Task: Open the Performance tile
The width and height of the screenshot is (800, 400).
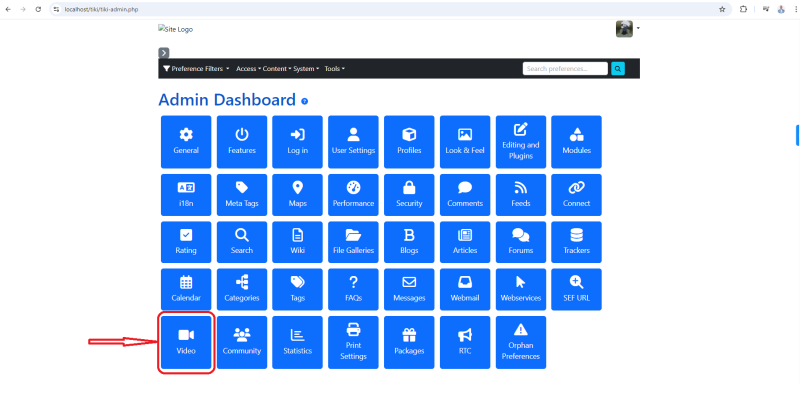Action: tap(354, 195)
